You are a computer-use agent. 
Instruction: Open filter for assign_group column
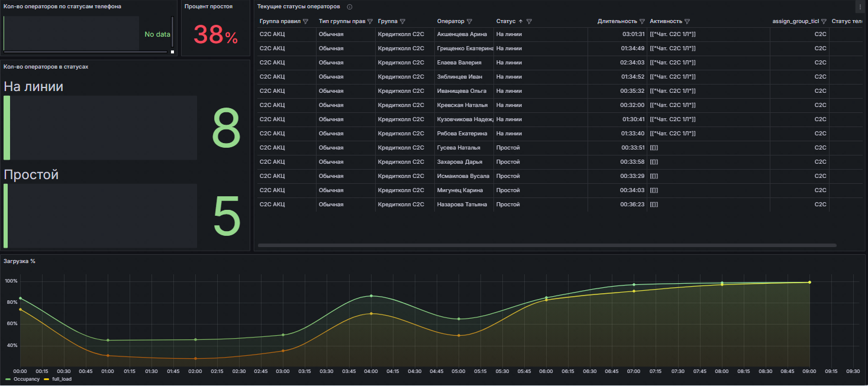click(823, 21)
